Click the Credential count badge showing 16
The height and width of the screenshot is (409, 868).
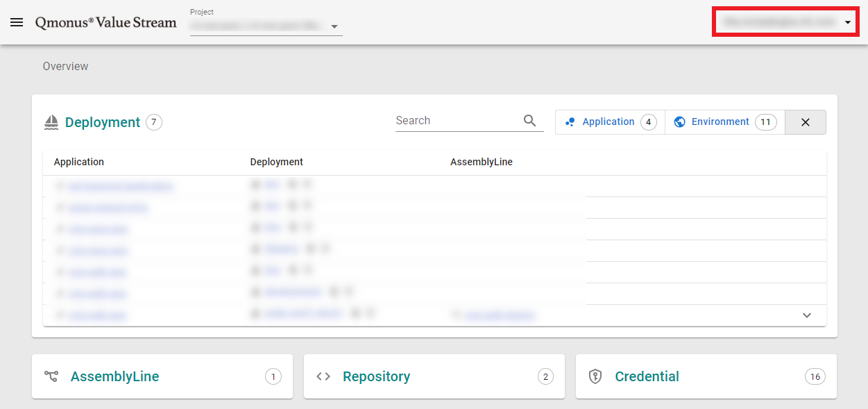(x=815, y=376)
